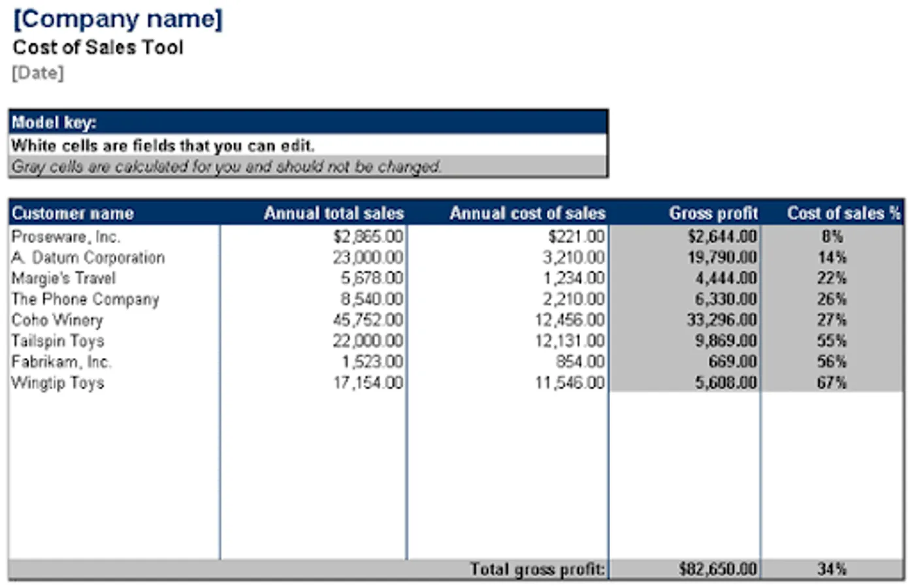Select the 34% overall percentage cell
The image size is (912, 588).
(833, 569)
